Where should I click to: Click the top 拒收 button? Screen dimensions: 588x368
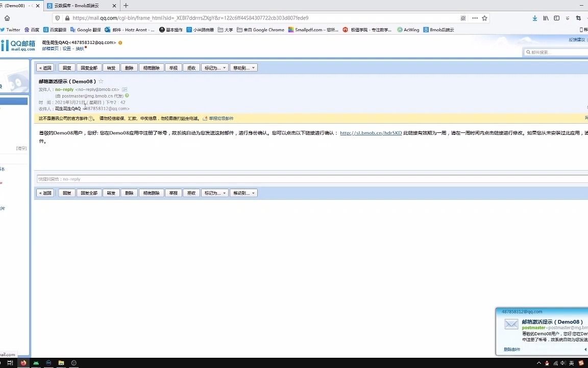click(x=191, y=68)
